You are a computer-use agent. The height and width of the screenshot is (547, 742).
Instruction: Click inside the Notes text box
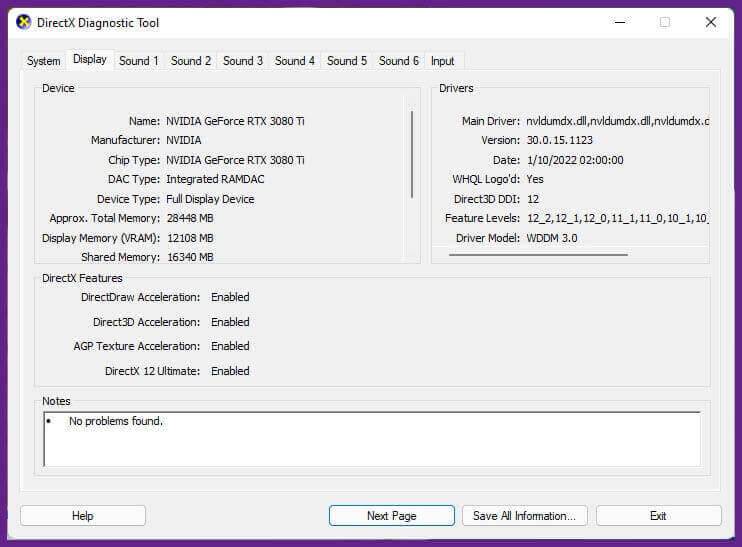(x=372, y=439)
